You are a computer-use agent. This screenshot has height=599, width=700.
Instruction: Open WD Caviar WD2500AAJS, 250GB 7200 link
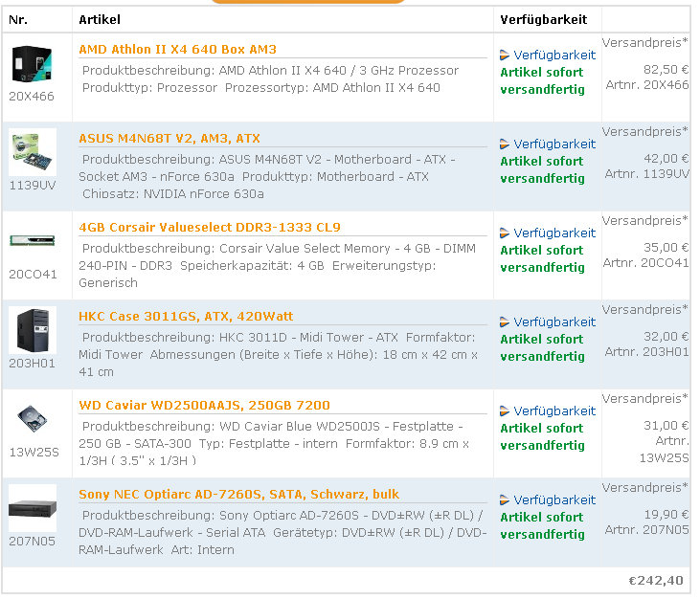pyautogui.click(x=205, y=406)
